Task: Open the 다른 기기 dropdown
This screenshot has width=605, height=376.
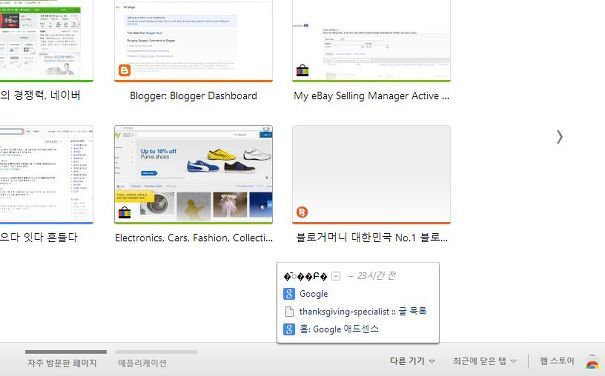Action: point(412,361)
